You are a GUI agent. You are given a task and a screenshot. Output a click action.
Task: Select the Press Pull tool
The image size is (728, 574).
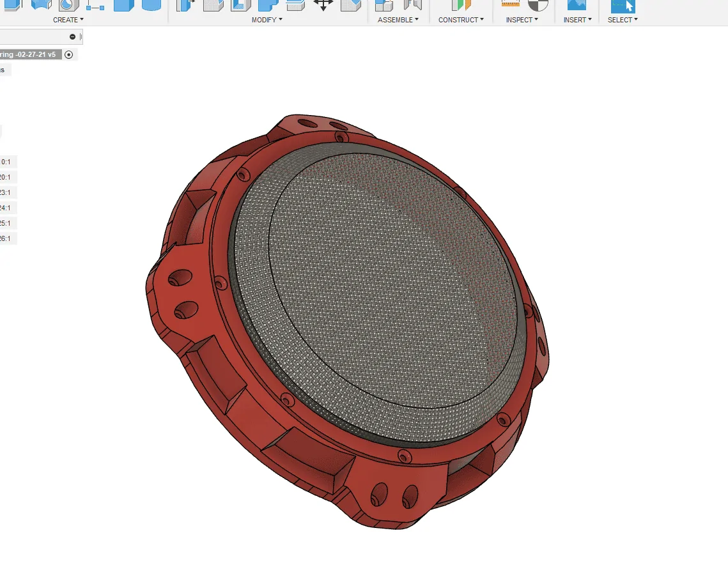pyautogui.click(x=186, y=4)
